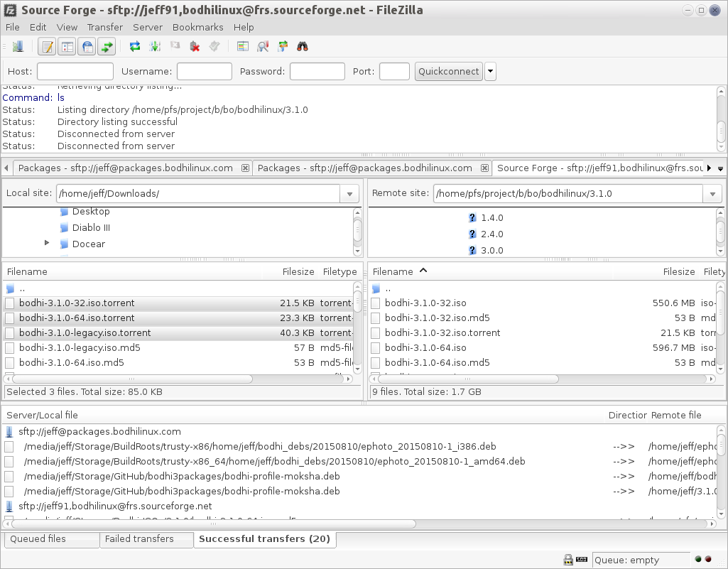Open the Bookmarks menu
728x569 pixels.
[197, 28]
